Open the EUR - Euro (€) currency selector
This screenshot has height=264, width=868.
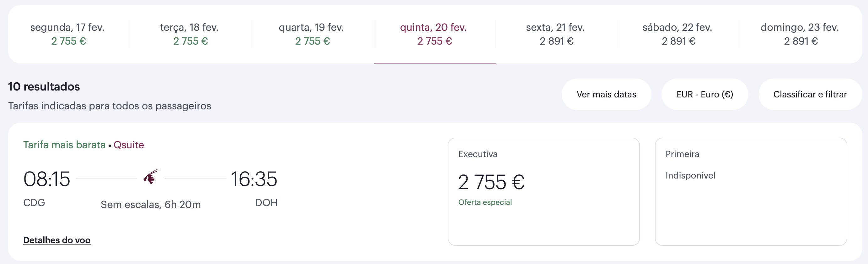705,94
